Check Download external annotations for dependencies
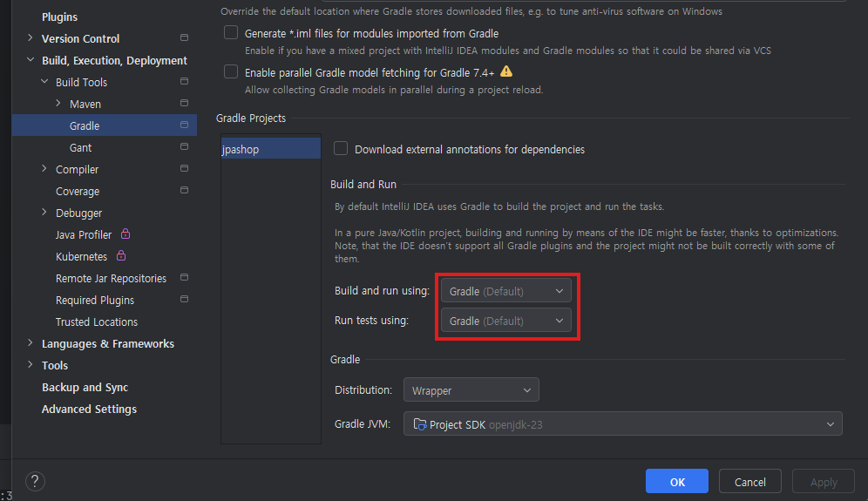Viewport: 868px width, 501px height. 341,148
